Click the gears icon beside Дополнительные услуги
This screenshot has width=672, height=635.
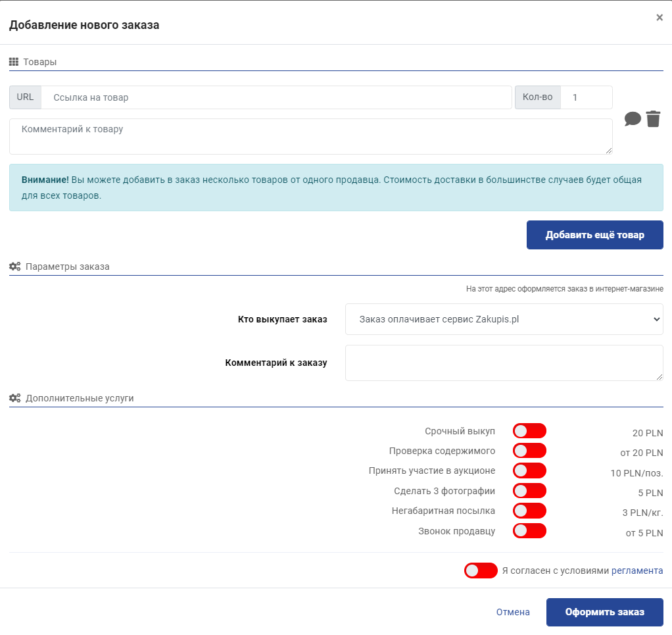pyautogui.click(x=14, y=398)
